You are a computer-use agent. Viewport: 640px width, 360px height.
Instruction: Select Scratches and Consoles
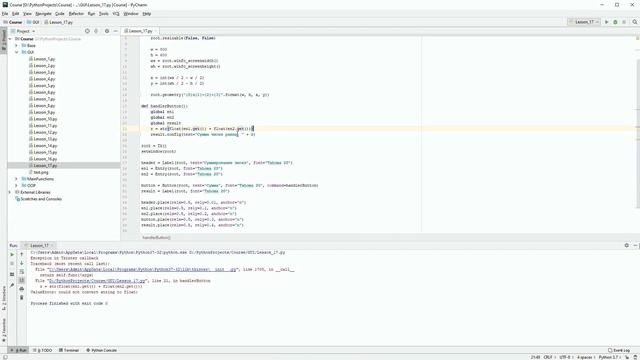tap(38, 199)
